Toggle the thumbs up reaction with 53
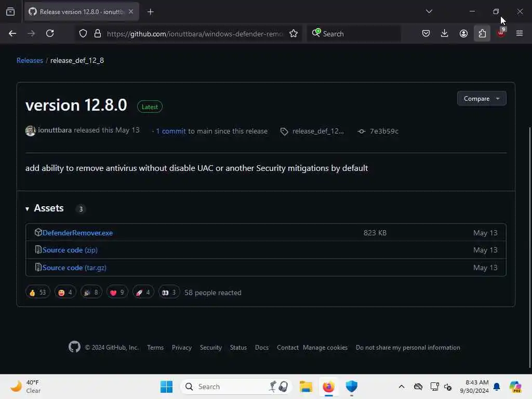Image resolution: width=532 pixels, height=399 pixels. 37,292
